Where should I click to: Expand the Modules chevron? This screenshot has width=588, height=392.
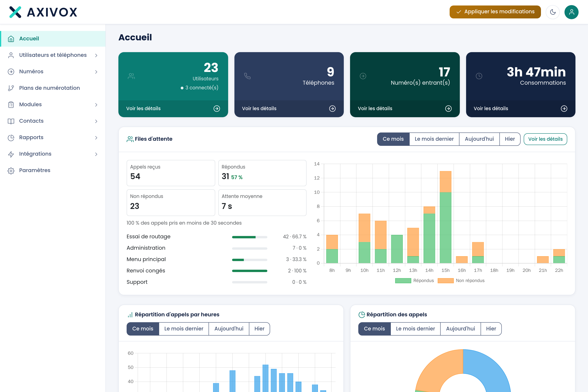pos(96,104)
